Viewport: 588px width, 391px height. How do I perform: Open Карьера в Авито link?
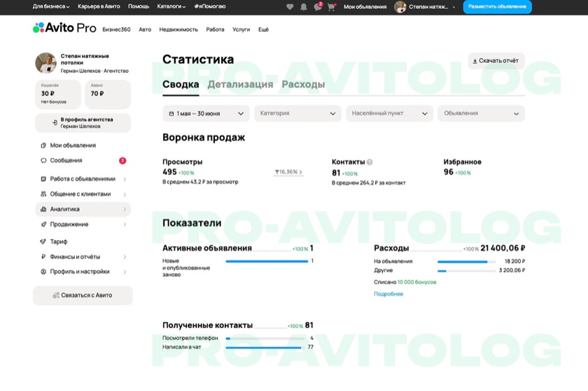click(x=99, y=6)
